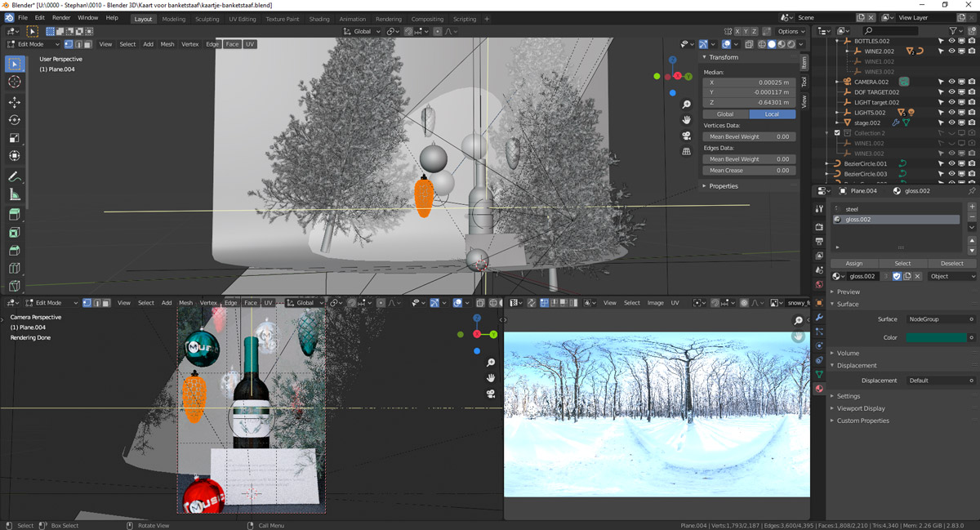Pick the Measure tool
The width and height of the screenshot is (980, 530).
click(x=15, y=194)
